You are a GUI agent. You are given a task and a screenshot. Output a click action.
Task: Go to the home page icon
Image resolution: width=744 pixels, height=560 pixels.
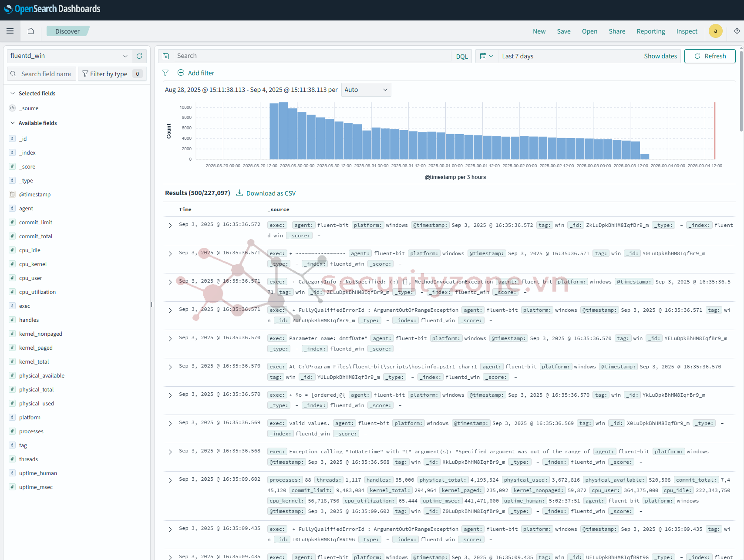[x=30, y=31]
